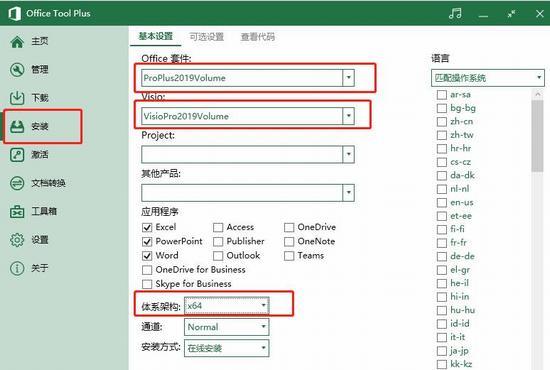Image resolution: width=550 pixels, height=370 pixels.
Task: Open the music note icon in title bar
Action: [455, 13]
